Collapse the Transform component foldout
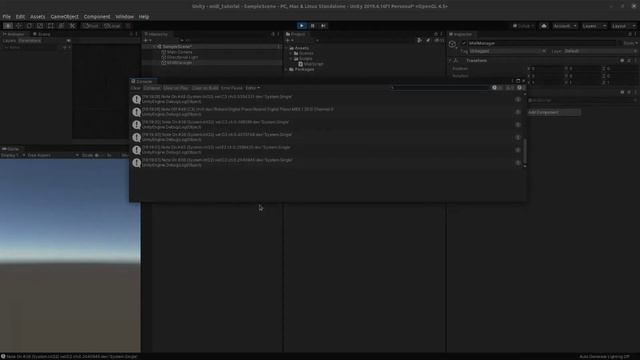 (450, 60)
